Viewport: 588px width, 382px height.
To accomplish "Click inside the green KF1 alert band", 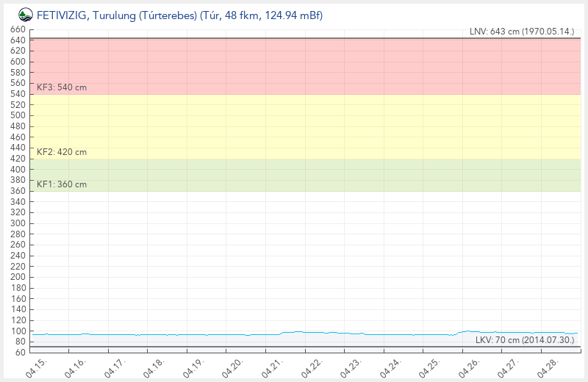I will pyautogui.click(x=294, y=176).
